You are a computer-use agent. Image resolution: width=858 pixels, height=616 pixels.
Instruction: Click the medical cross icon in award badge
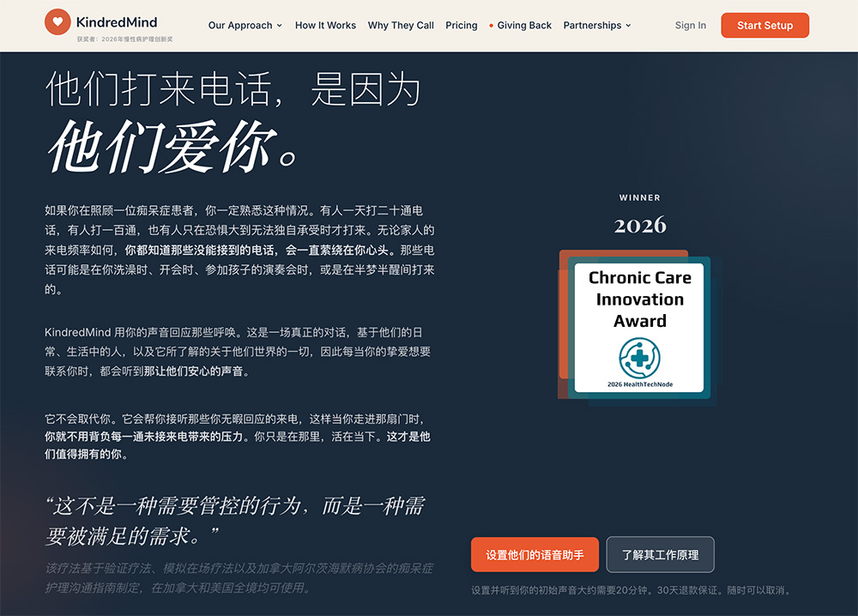[x=640, y=359]
